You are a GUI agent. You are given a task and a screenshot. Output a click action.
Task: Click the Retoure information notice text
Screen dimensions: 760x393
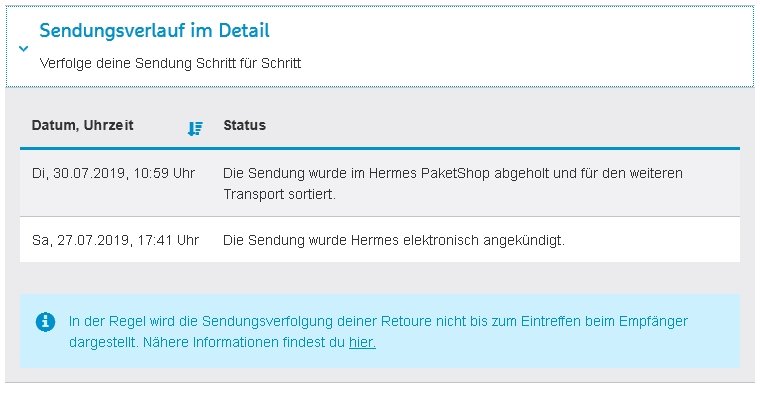(378, 332)
